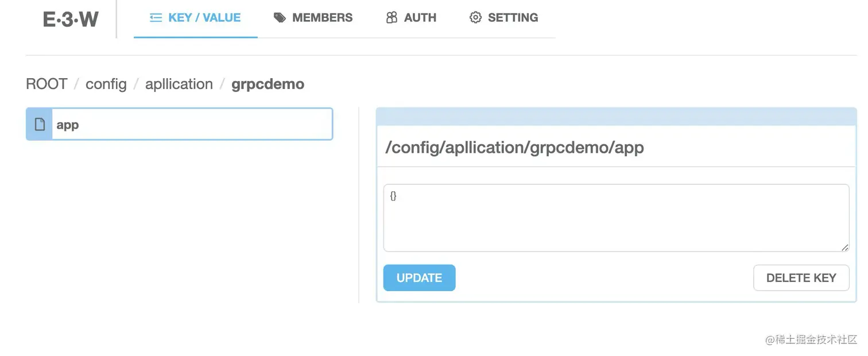Click the DELETE KEY button

click(x=801, y=278)
